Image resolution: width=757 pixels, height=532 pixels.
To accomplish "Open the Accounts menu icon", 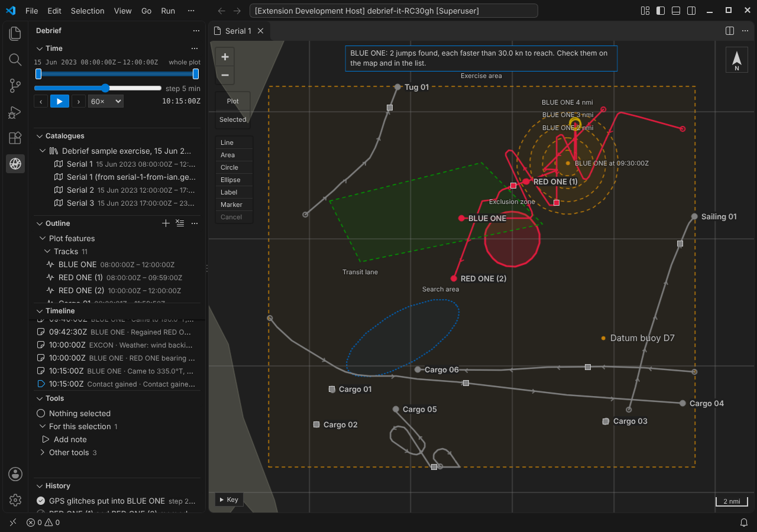I will point(15,473).
